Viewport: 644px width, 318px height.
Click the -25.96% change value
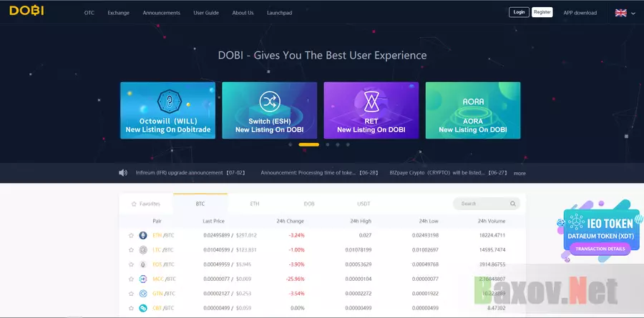point(296,279)
